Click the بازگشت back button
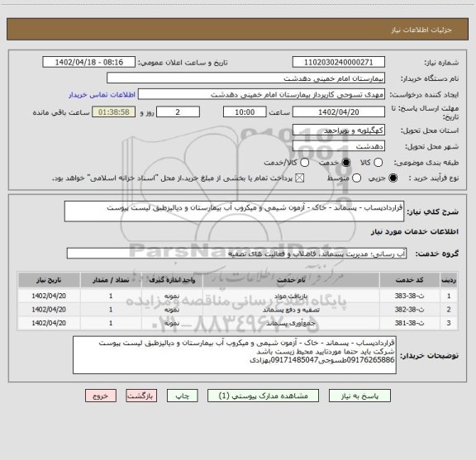 141,396
